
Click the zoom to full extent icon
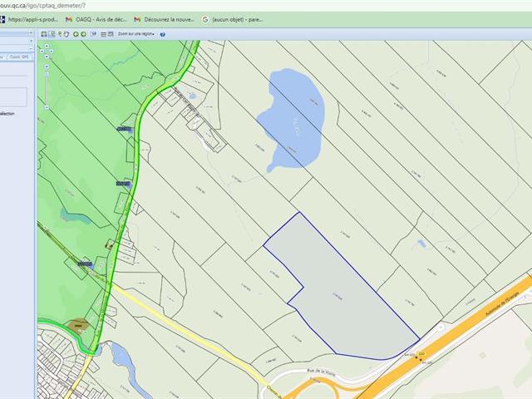point(43,34)
